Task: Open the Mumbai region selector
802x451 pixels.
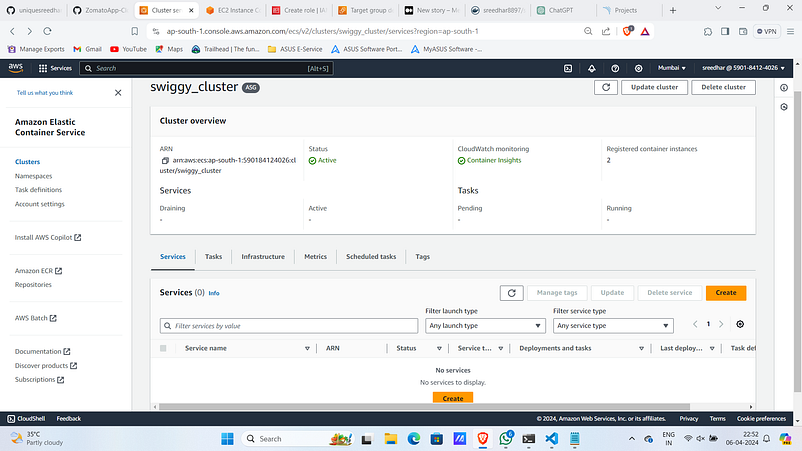Action: click(672, 68)
